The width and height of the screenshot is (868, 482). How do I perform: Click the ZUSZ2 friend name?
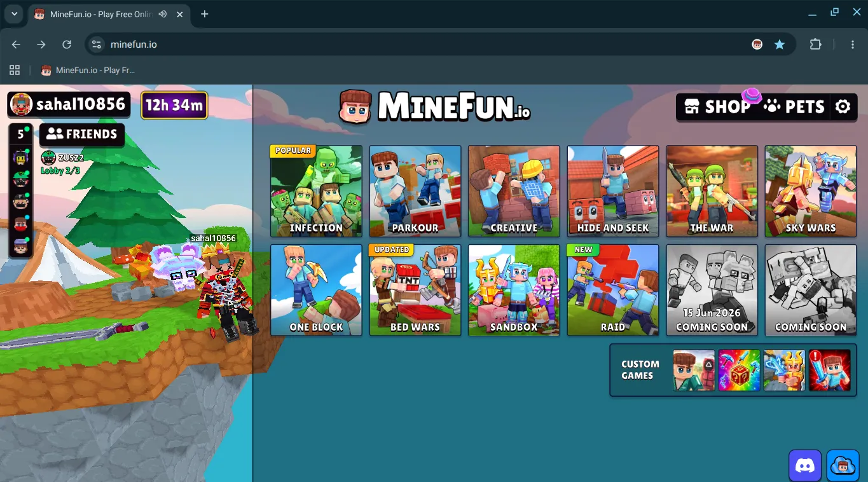[x=71, y=158]
